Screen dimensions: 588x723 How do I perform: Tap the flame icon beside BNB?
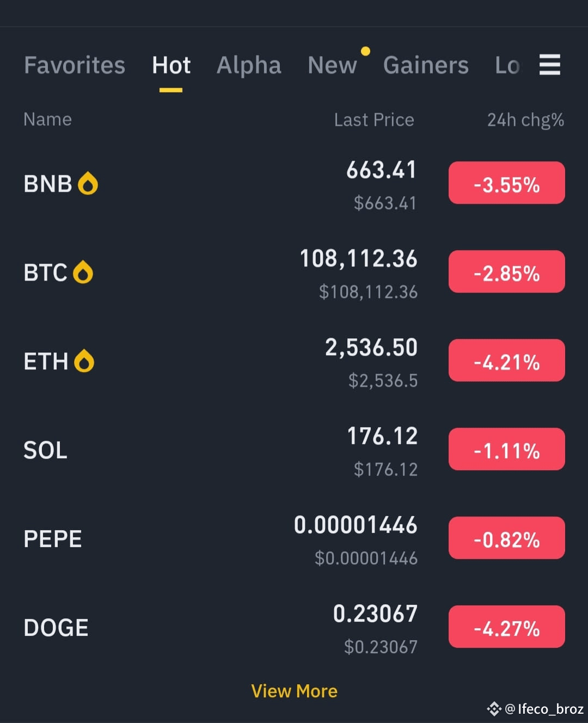click(x=88, y=184)
